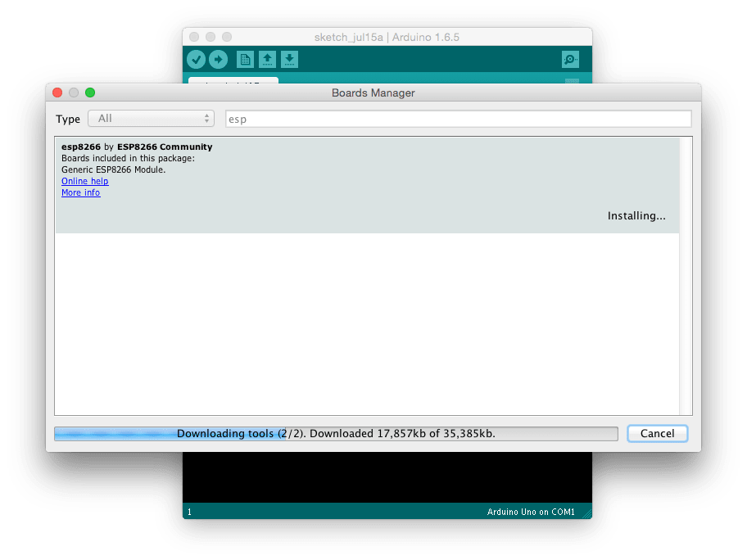Click Arduino Uno on COM1 status text
Viewport: 747px width, 560px height.
coord(531,512)
